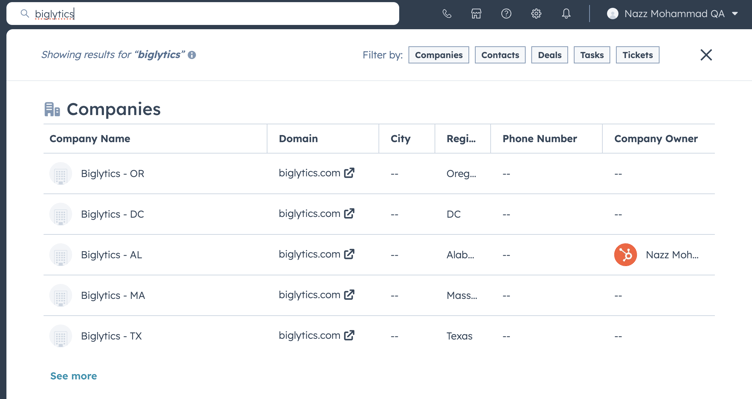Filter results by Tickets
The image size is (752, 399).
[x=637, y=55]
